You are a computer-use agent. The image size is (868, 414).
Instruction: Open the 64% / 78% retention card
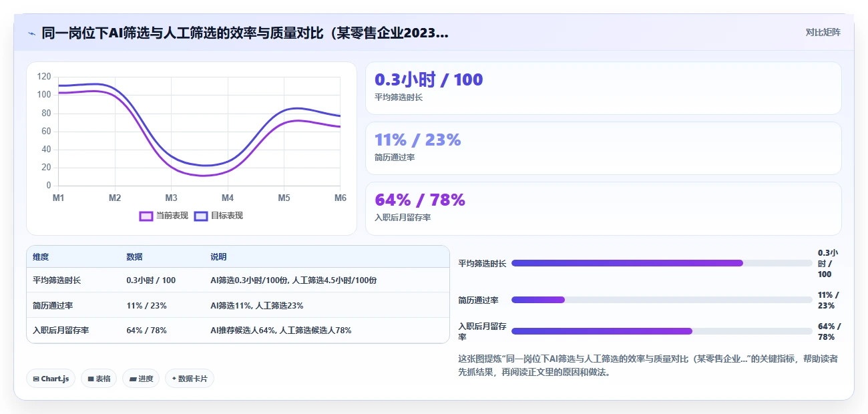click(x=603, y=208)
